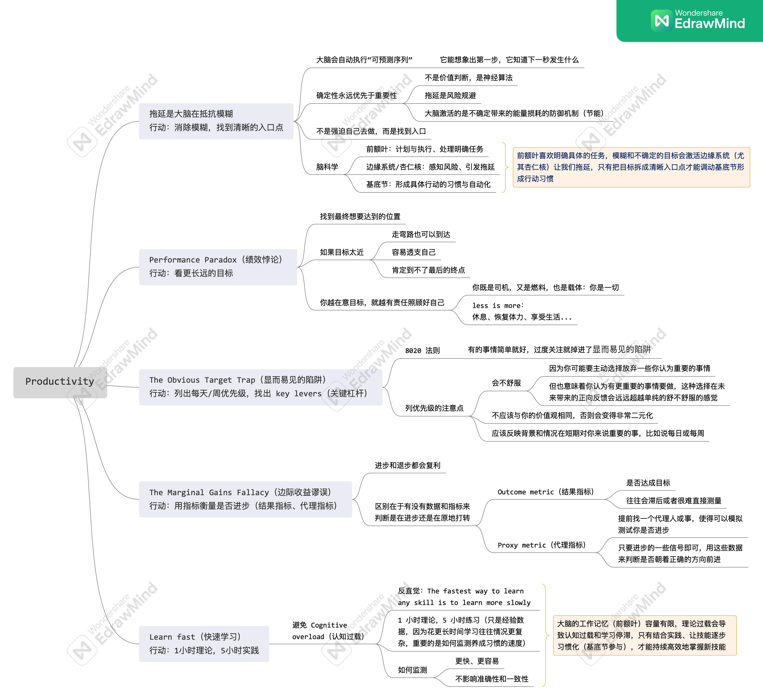Screen dimensions: 763x700
Task: Click the 如果目标太近 subtopic
Action: (x=341, y=252)
